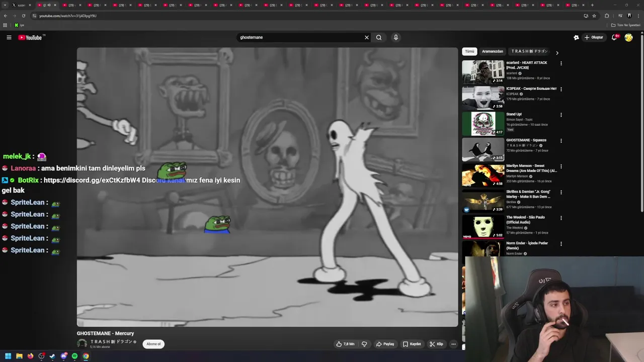Open Skrillex Make It Bun Dem title
This screenshot has width=644, height=362.
528,194
